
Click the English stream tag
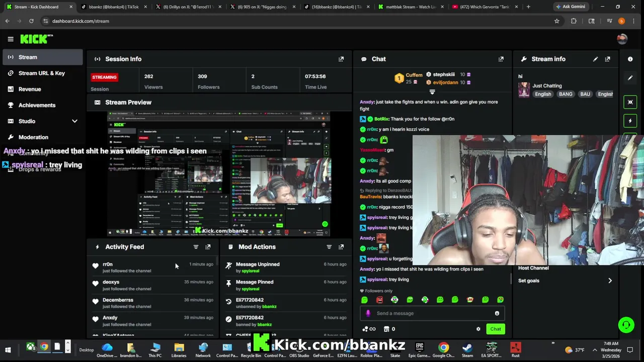tap(543, 94)
